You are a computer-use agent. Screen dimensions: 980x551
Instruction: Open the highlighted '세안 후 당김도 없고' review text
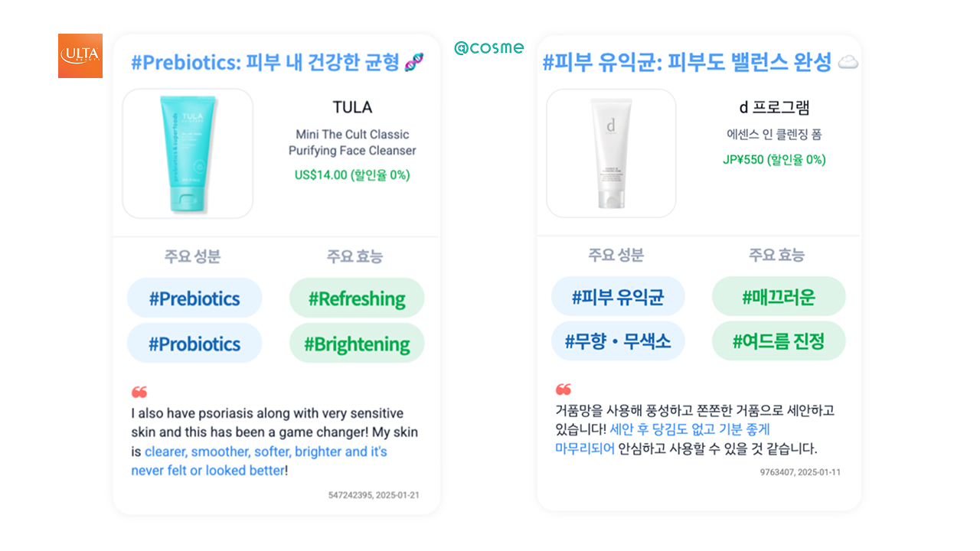[663, 439]
